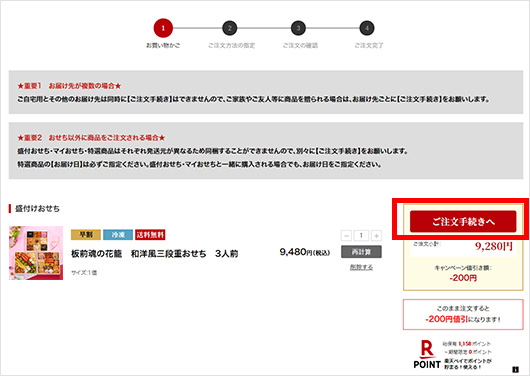
Task: Increase quantity with plus button
Action: pyautogui.click(x=377, y=235)
